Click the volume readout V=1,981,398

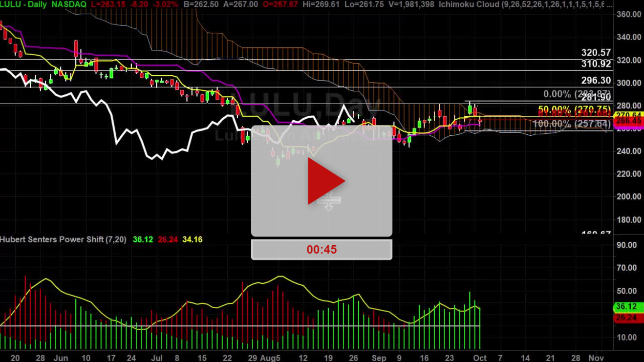(x=410, y=4)
